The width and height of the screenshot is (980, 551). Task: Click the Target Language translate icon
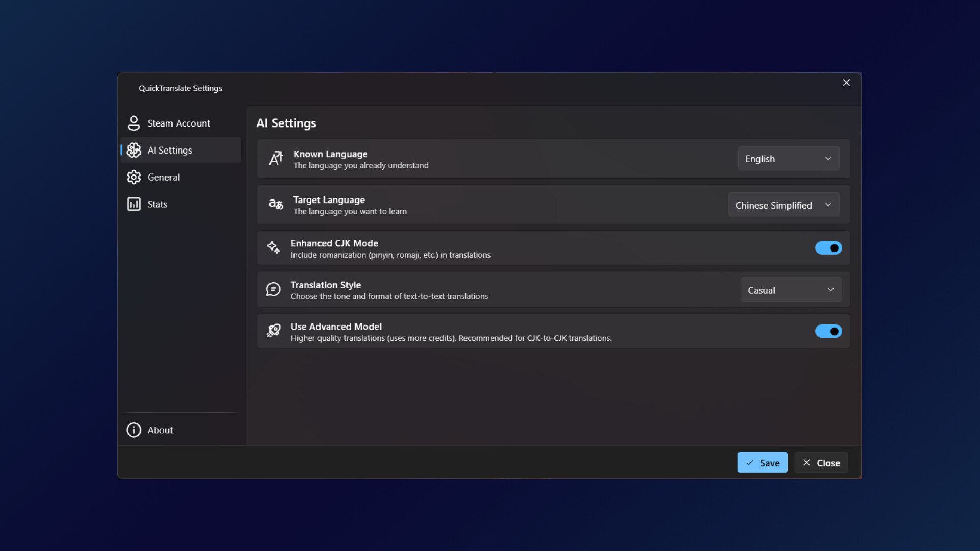click(x=276, y=205)
